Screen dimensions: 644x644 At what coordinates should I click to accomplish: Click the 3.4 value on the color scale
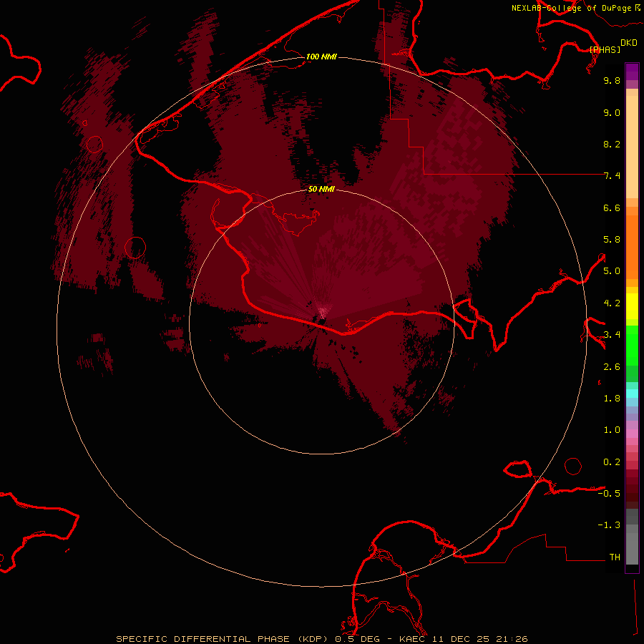pos(612,334)
